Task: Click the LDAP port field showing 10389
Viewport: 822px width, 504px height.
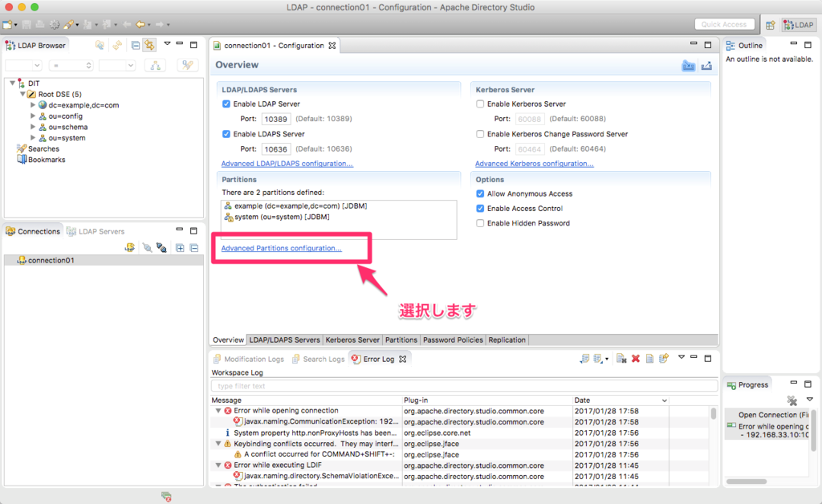Action: tap(276, 119)
